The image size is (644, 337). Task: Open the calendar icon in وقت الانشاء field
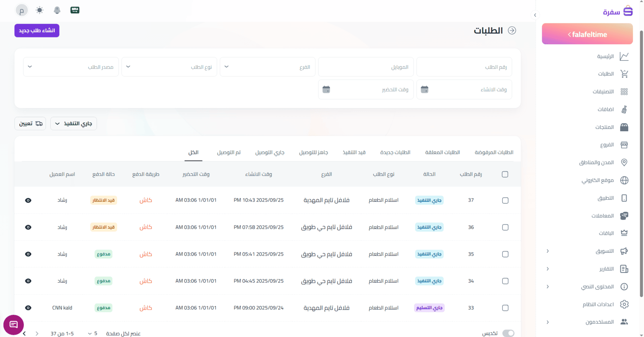tap(425, 89)
